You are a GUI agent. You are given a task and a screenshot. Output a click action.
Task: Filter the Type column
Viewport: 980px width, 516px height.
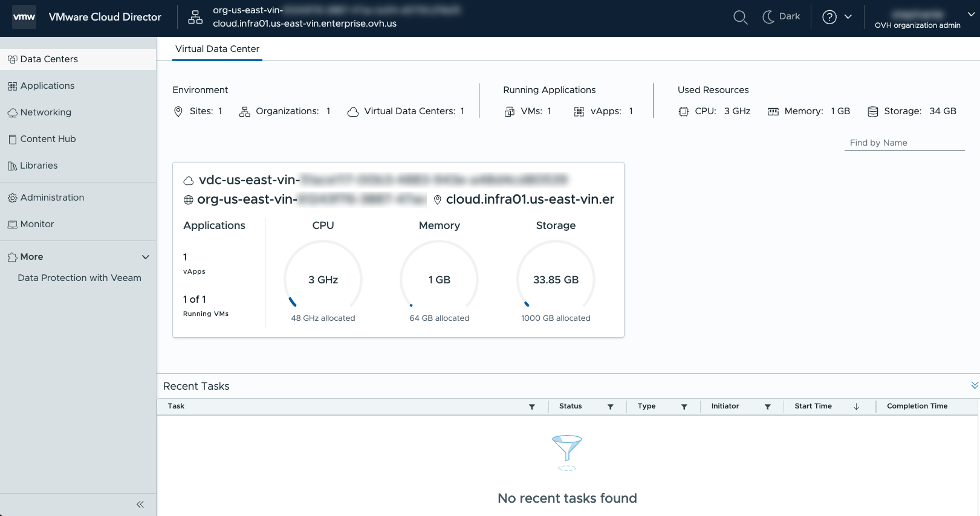click(x=684, y=407)
